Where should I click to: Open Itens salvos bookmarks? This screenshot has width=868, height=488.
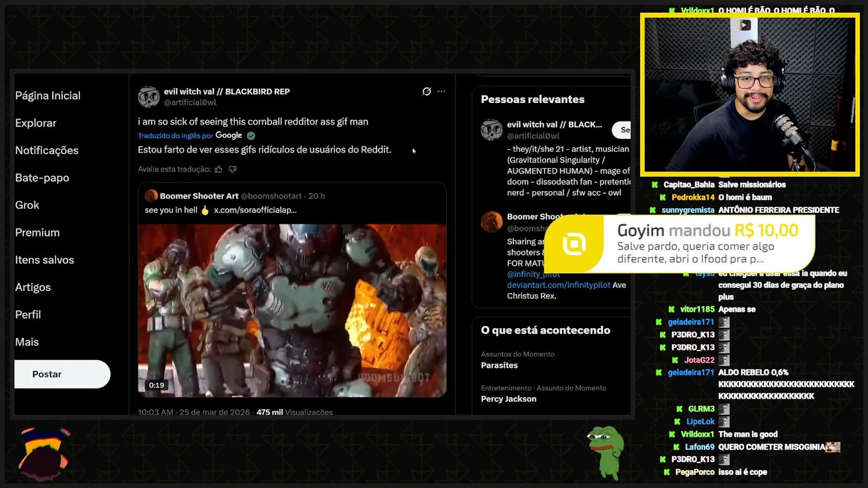45,260
